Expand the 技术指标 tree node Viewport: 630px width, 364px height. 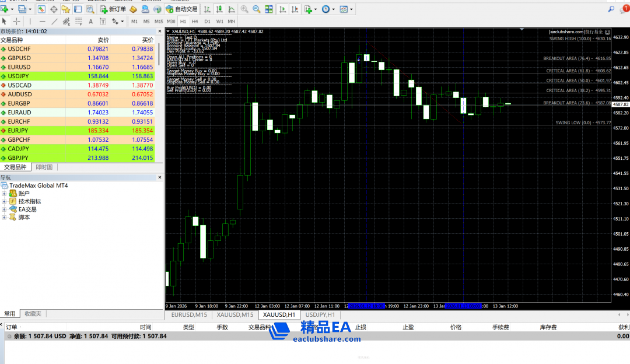(4, 201)
